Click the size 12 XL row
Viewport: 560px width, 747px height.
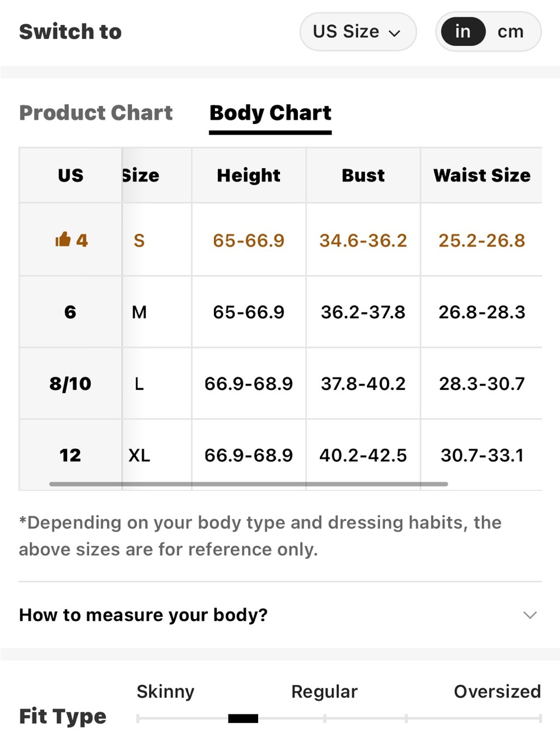281,454
